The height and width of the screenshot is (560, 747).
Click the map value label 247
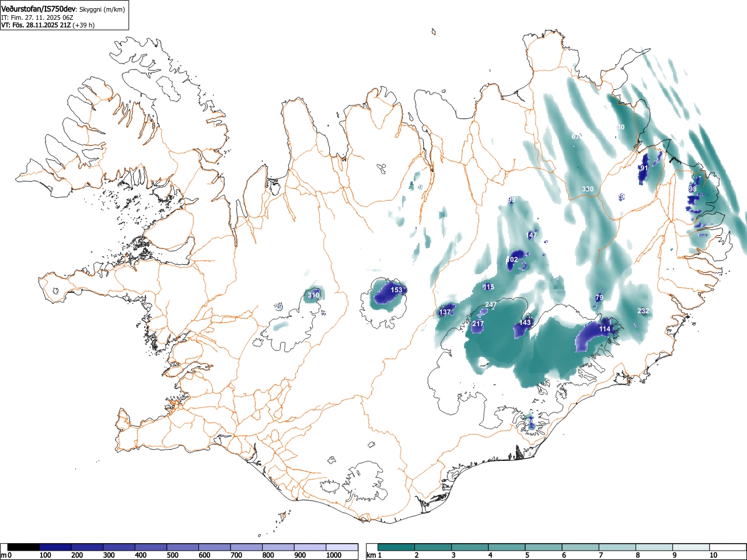[x=491, y=304]
